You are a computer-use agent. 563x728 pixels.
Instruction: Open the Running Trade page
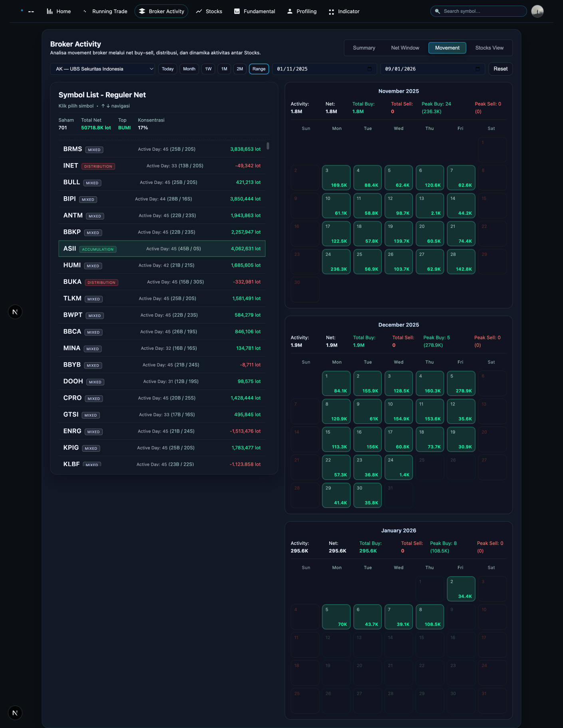tap(109, 12)
